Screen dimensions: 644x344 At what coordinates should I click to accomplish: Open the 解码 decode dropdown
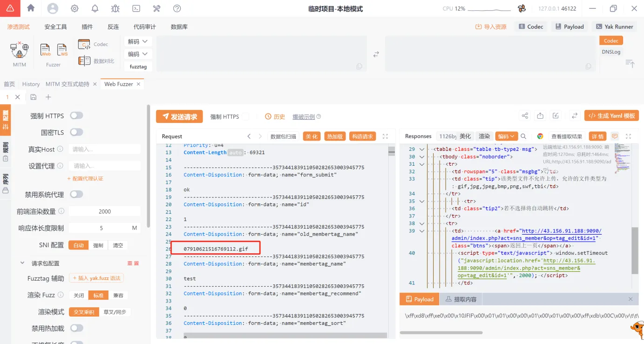click(138, 41)
